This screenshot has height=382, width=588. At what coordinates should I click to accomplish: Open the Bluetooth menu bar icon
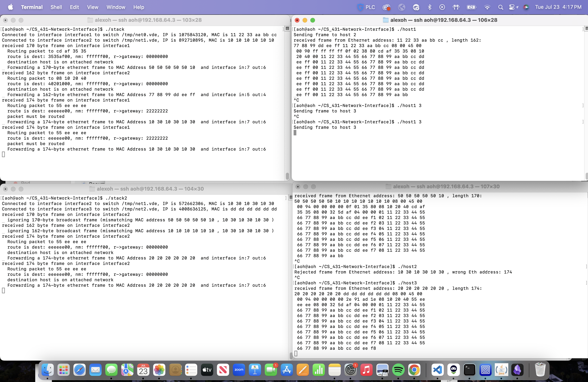point(429,7)
